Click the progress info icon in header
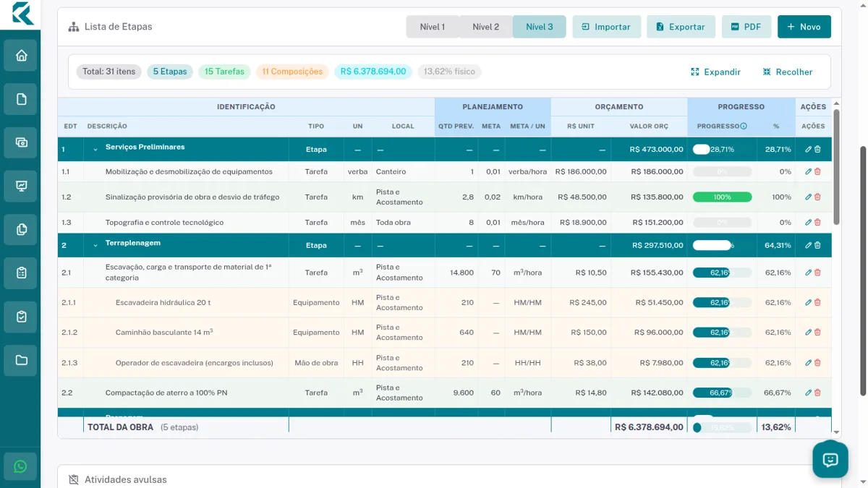Viewport: 868px width, 488px height. (744, 126)
